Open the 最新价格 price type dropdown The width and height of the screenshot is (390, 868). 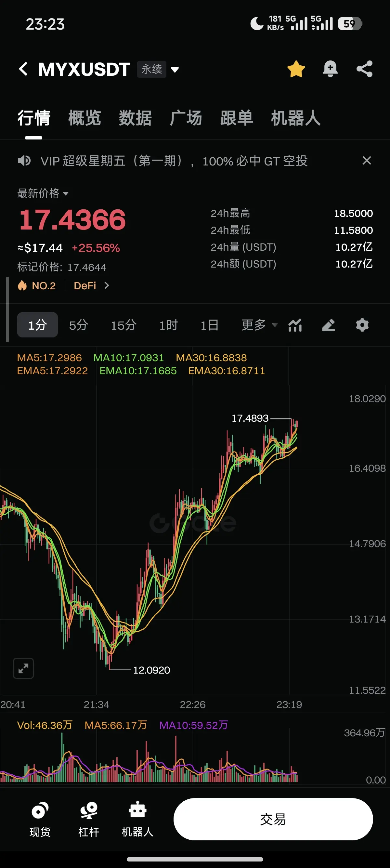pos(43,193)
